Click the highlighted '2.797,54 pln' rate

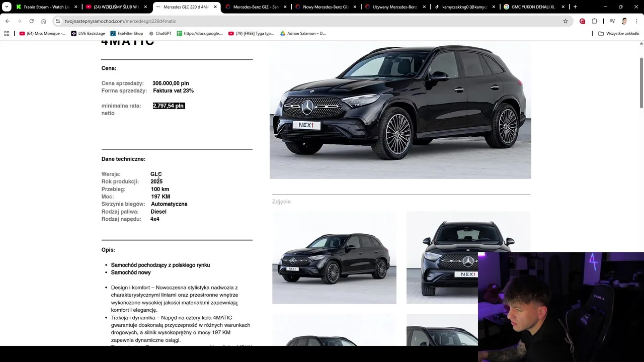click(169, 106)
